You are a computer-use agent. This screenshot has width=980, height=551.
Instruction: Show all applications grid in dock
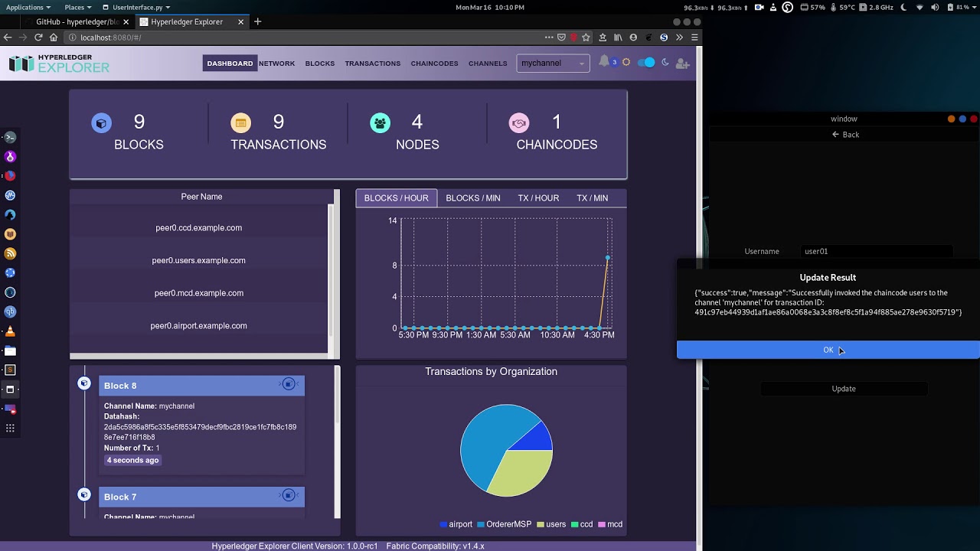pos(10,429)
